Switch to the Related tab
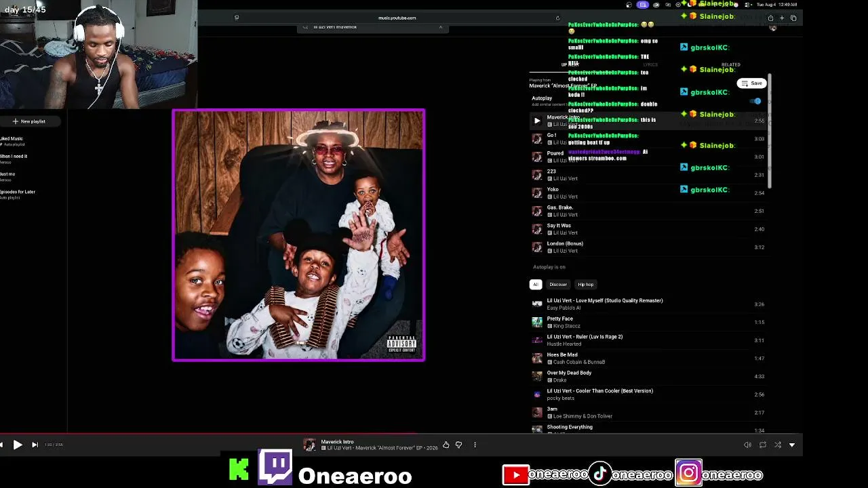The width and height of the screenshot is (868, 488). 730,64
